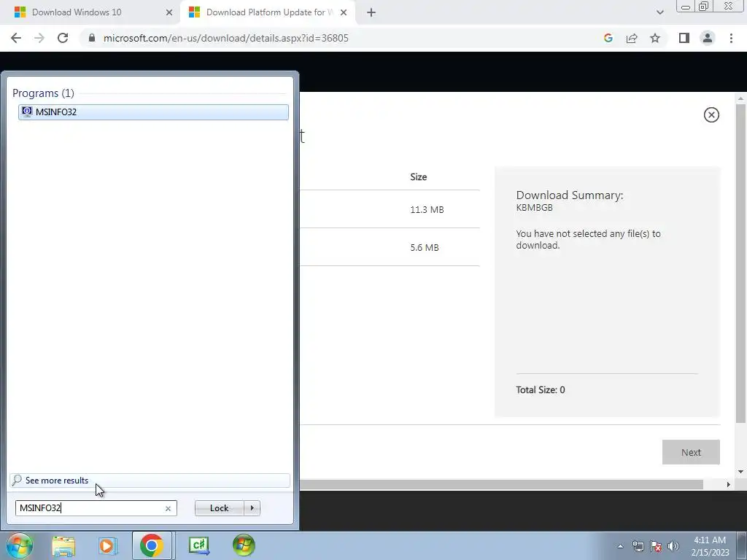
Task: Share this page icon
Action: click(632, 38)
